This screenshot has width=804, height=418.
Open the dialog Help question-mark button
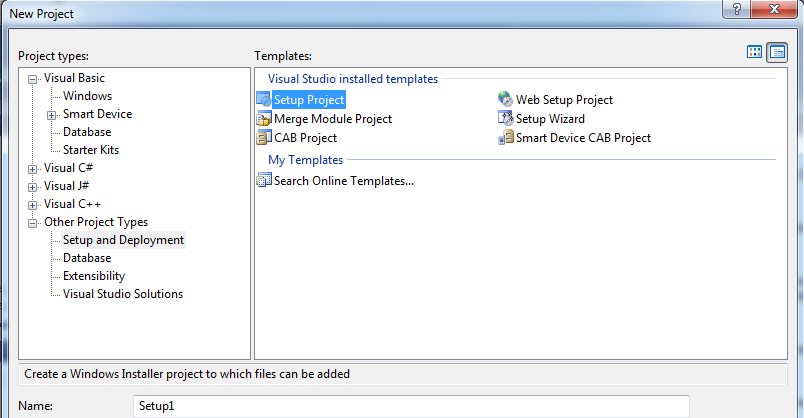(736, 9)
